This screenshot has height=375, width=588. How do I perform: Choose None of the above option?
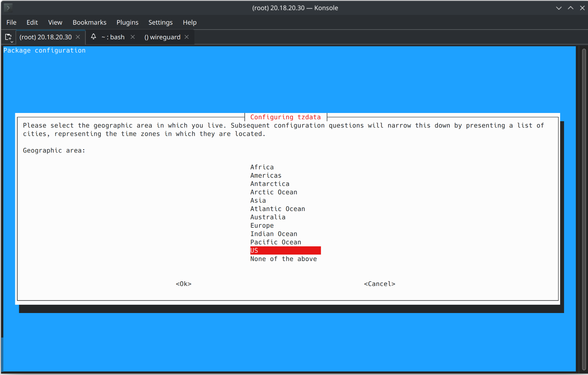(283, 259)
